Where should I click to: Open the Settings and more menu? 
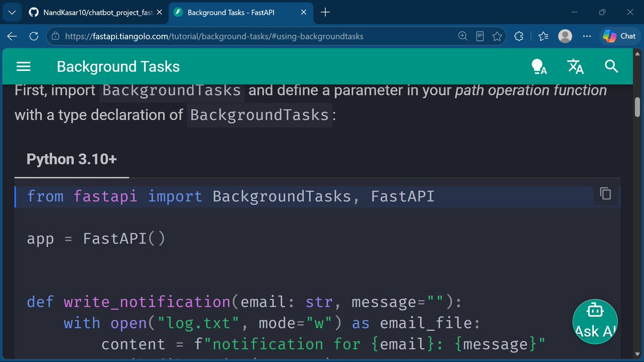[587, 36]
